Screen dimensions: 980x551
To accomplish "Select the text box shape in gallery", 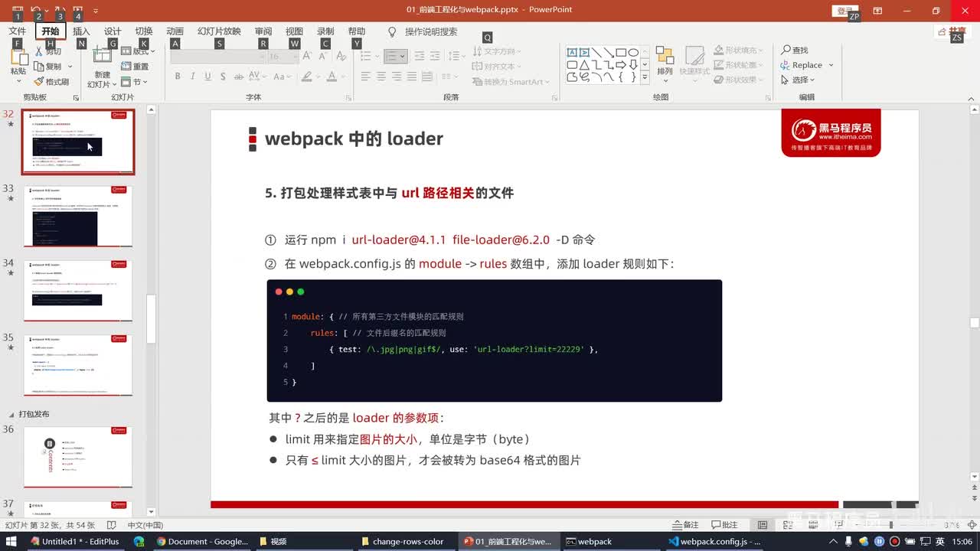I will click(572, 53).
